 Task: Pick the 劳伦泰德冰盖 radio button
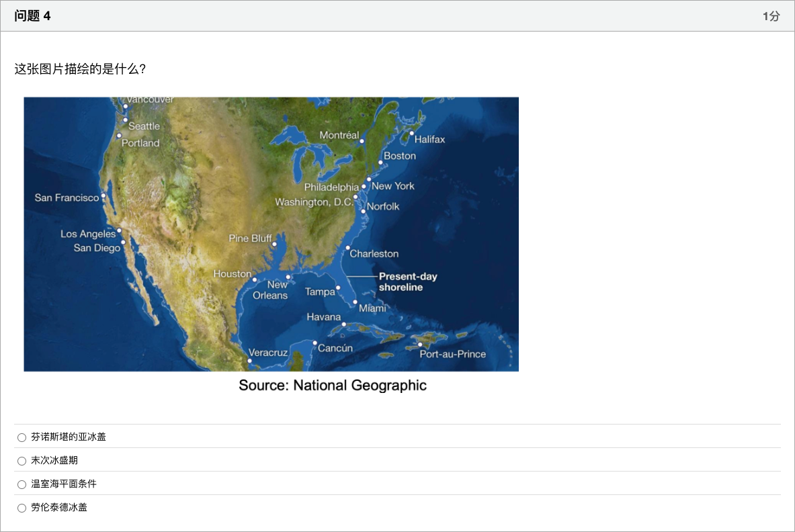point(22,508)
